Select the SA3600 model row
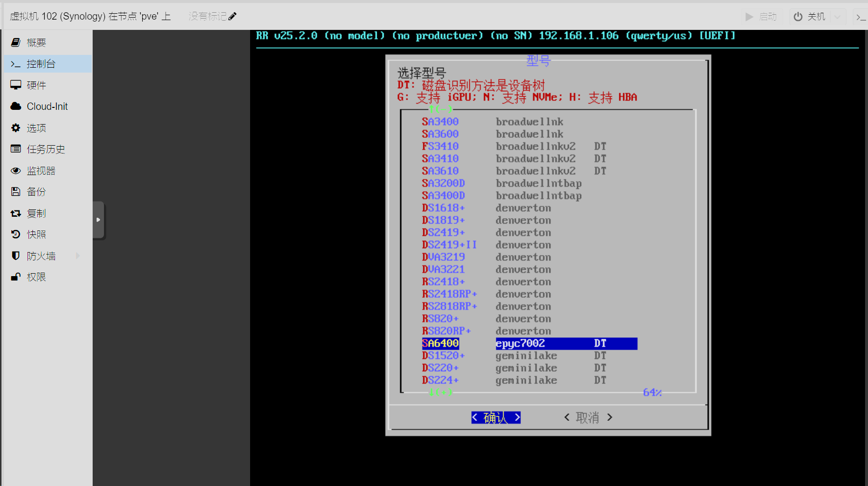868x486 pixels. point(530,134)
